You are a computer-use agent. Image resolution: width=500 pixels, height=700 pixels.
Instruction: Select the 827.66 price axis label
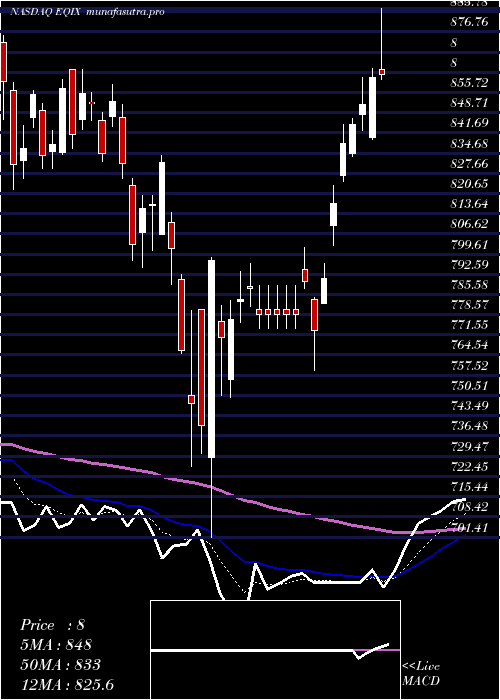pos(469,163)
